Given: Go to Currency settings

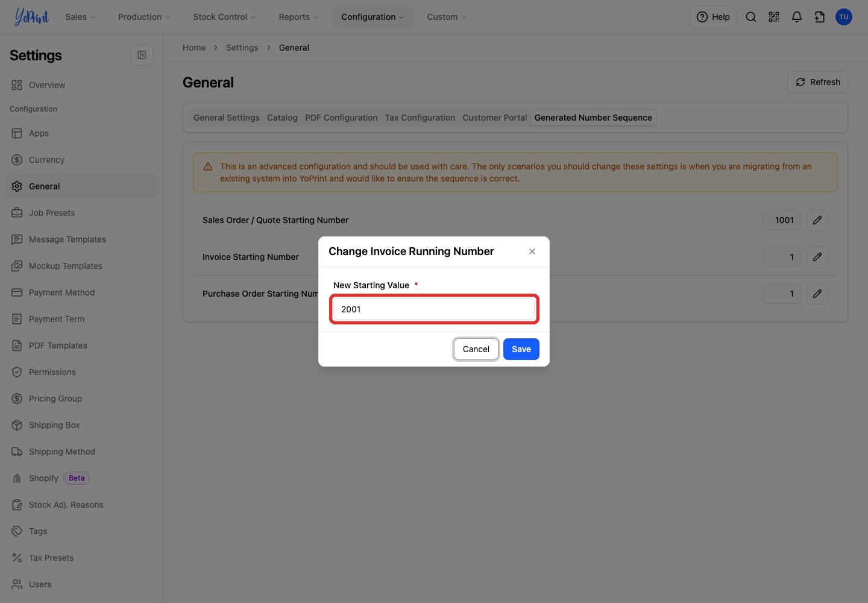Looking at the screenshot, I should [x=81, y=160].
